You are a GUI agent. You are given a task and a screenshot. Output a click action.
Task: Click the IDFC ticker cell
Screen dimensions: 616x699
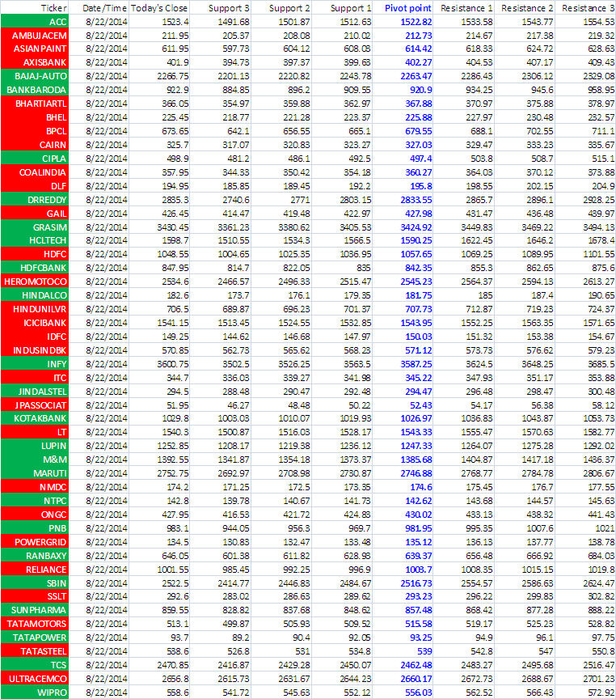[35, 337]
